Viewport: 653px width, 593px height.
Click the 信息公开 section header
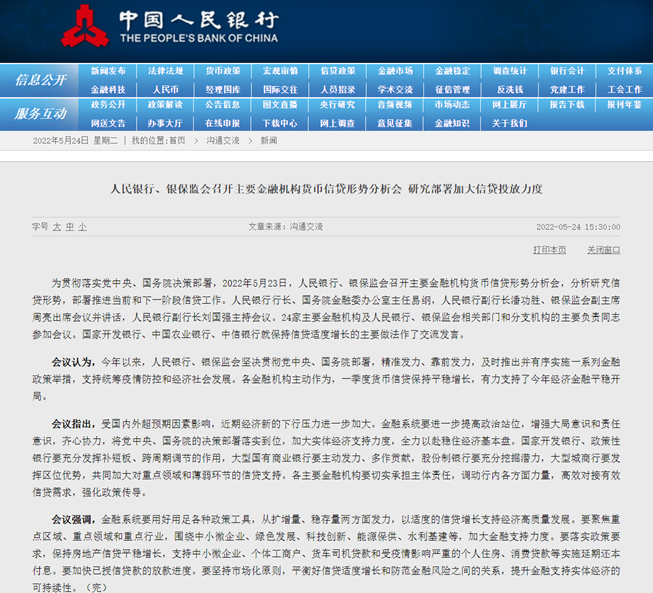(x=40, y=80)
